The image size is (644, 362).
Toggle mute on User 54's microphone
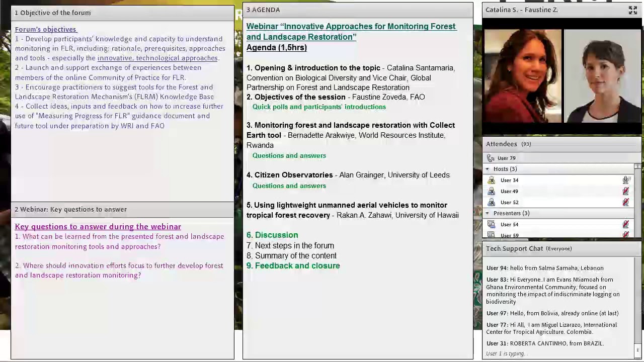[x=626, y=224]
